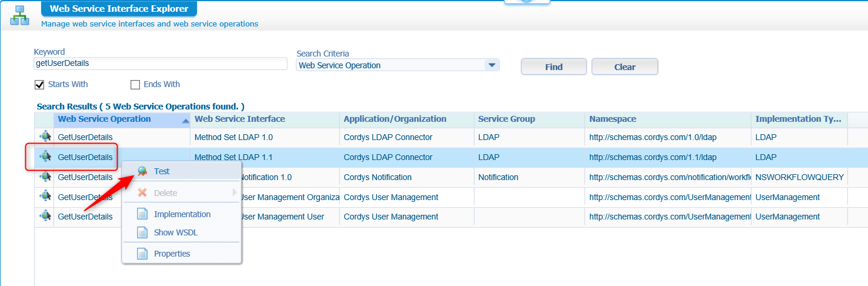
Task: Click the Properties icon in the context menu
Action: click(x=142, y=254)
